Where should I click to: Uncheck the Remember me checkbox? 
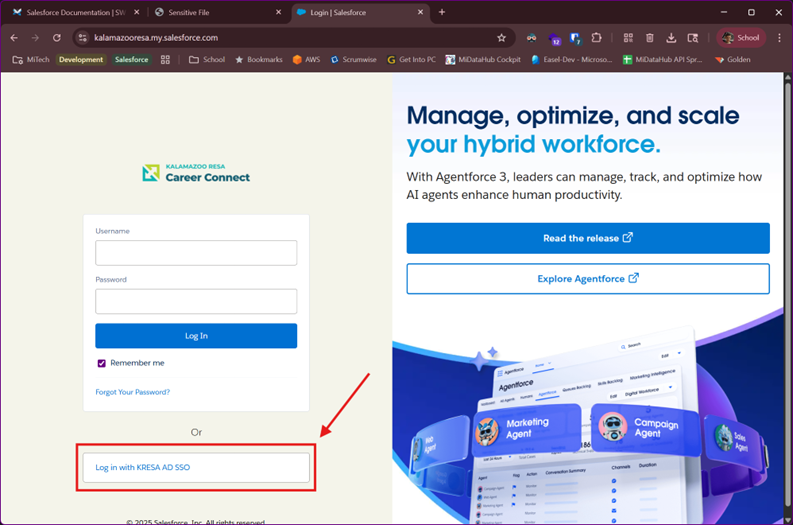point(102,363)
